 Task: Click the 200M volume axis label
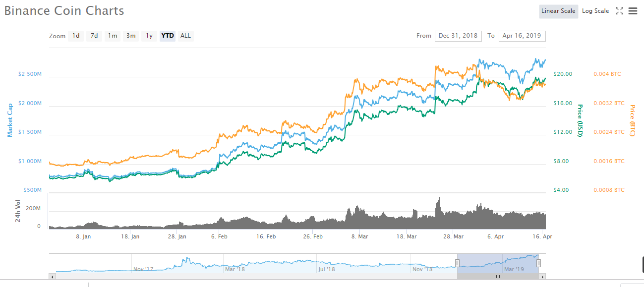(33, 208)
